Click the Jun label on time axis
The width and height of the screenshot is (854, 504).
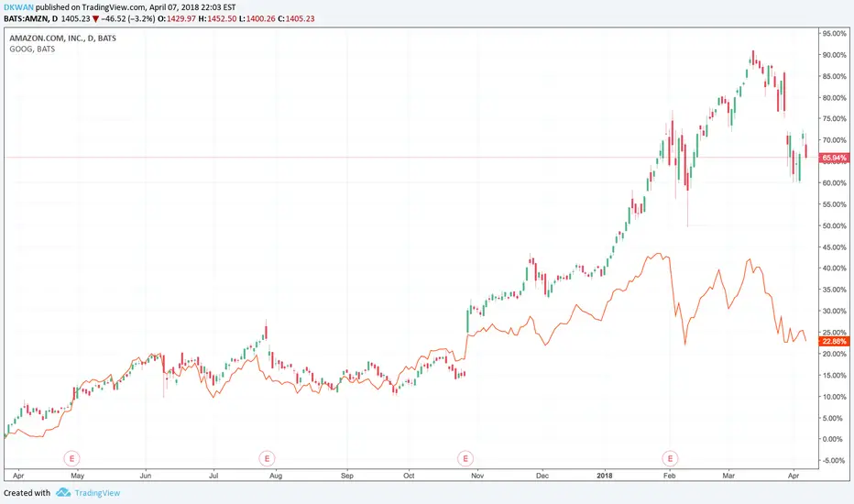(x=146, y=476)
